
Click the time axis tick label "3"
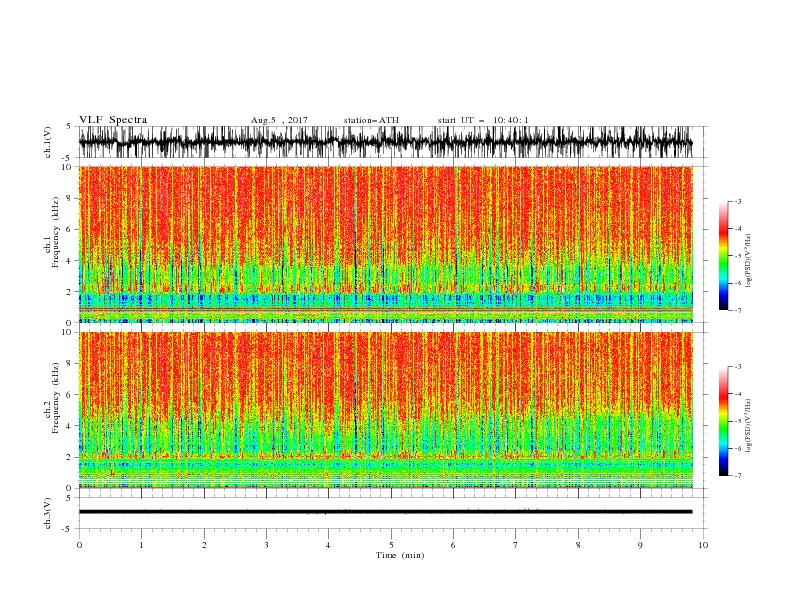266,545
